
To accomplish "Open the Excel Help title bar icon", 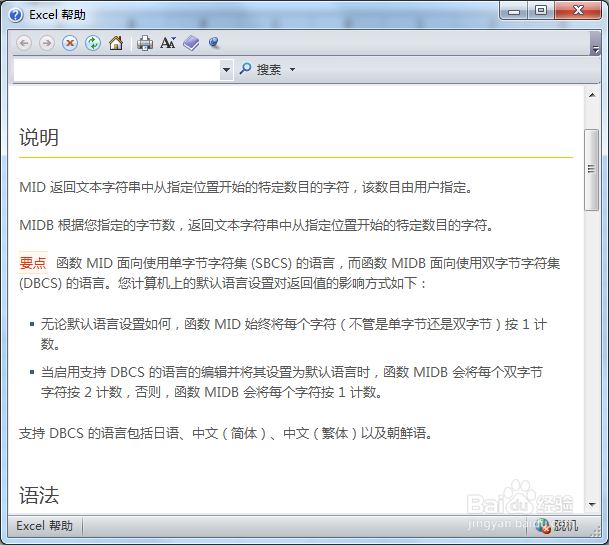I will point(16,15).
